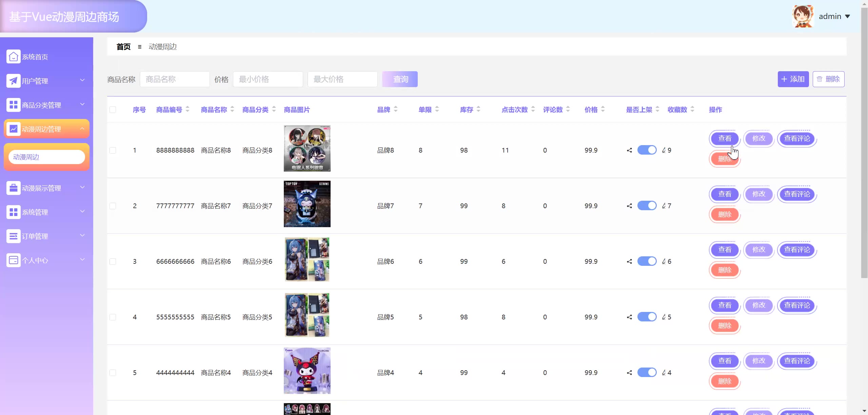Viewport: 868px width, 415px height.
Task: Click the 系统首页 home icon
Action: [13, 57]
